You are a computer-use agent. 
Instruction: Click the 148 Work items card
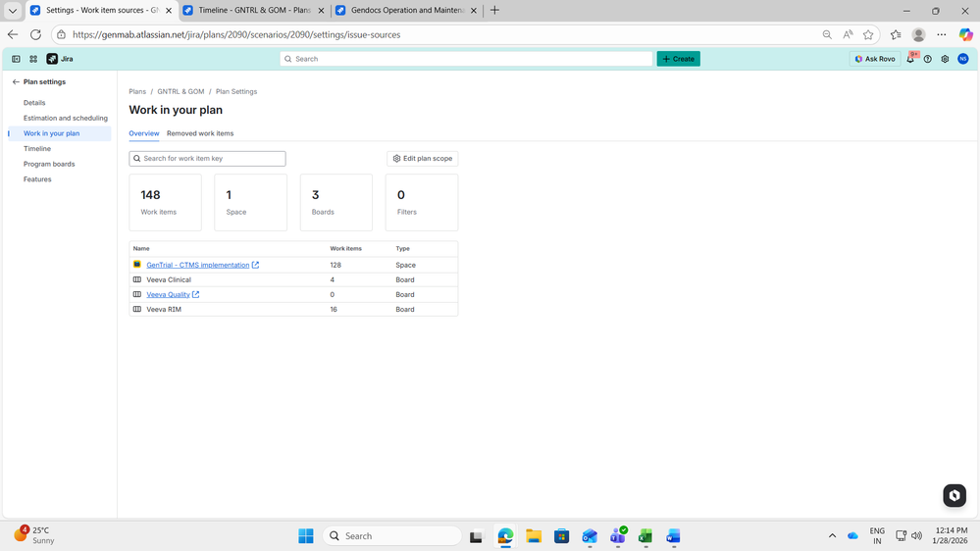(165, 202)
